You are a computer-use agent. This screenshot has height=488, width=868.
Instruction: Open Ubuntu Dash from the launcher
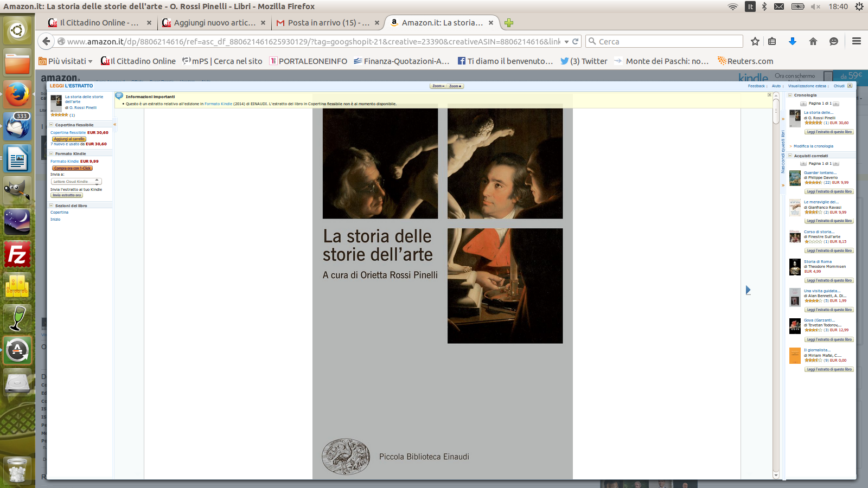tap(17, 30)
